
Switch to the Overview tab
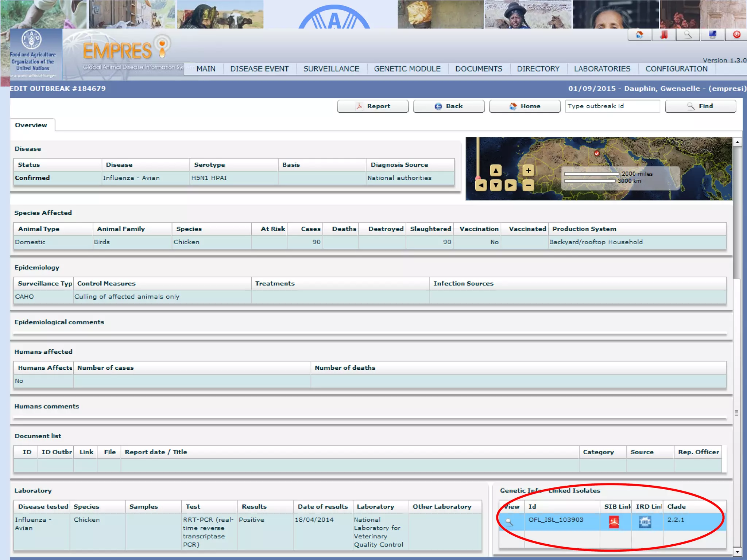(31, 125)
